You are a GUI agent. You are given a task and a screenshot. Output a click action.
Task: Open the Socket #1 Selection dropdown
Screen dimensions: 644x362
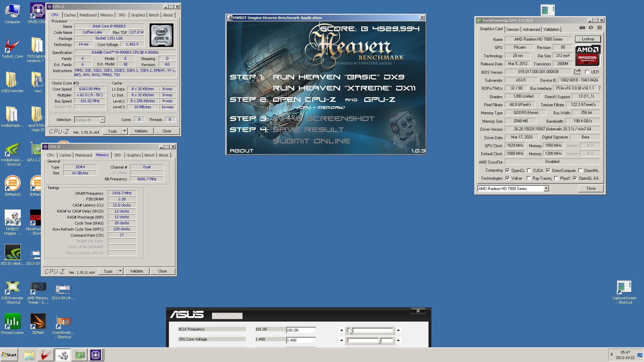click(x=90, y=120)
